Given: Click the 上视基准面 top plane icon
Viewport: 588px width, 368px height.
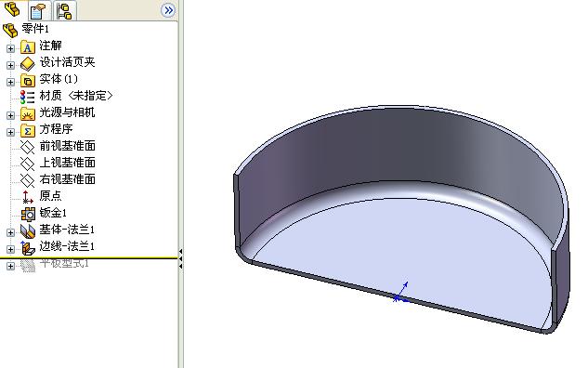Looking at the screenshot, I should (27, 164).
